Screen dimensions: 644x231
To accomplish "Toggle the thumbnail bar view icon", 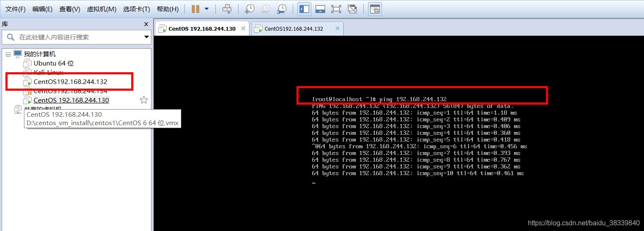I will click(x=320, y=9).
